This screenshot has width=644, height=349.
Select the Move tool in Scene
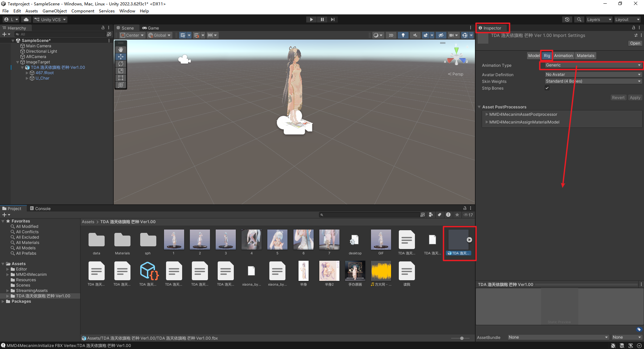[x=121, y=57]
